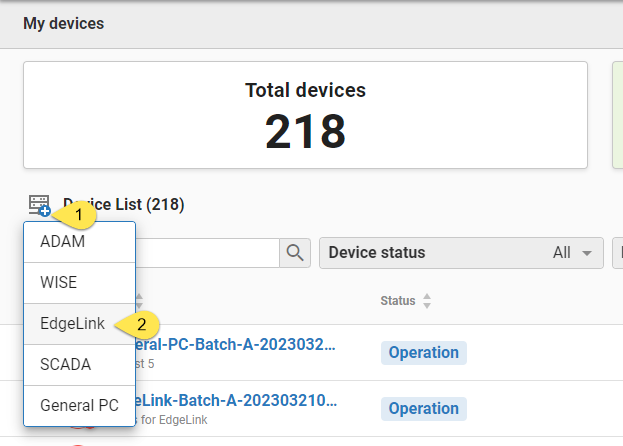Screen dimensions: 623x446
Task: Choose General PC from the dropdown menu
Action: (x=79, y=406)
